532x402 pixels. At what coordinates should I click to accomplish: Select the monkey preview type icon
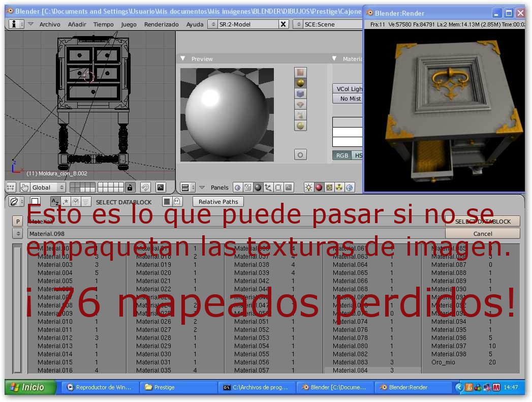pyautogui.click(x=300, y=105)
